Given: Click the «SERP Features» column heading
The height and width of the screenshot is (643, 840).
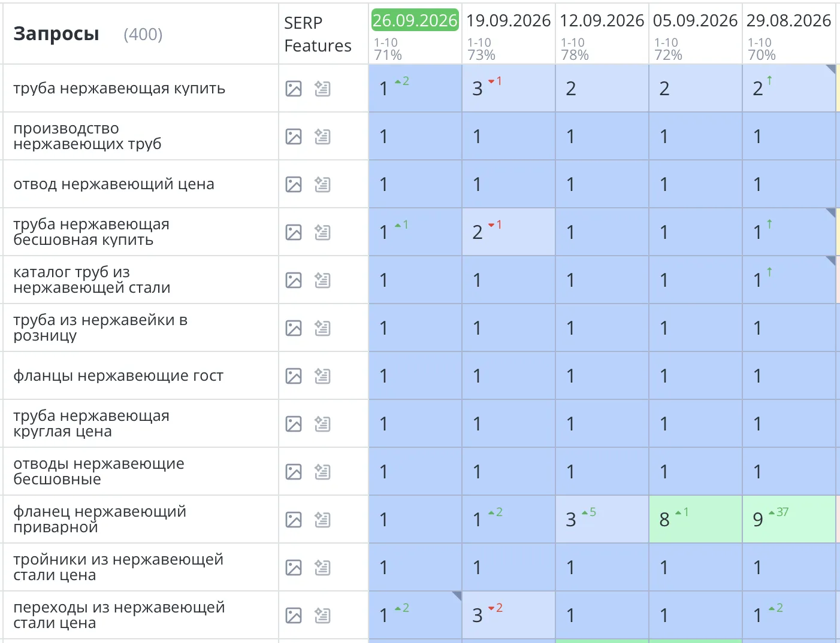Looking at the screenshot, I should pyautogui.click(x=318, y=34).
